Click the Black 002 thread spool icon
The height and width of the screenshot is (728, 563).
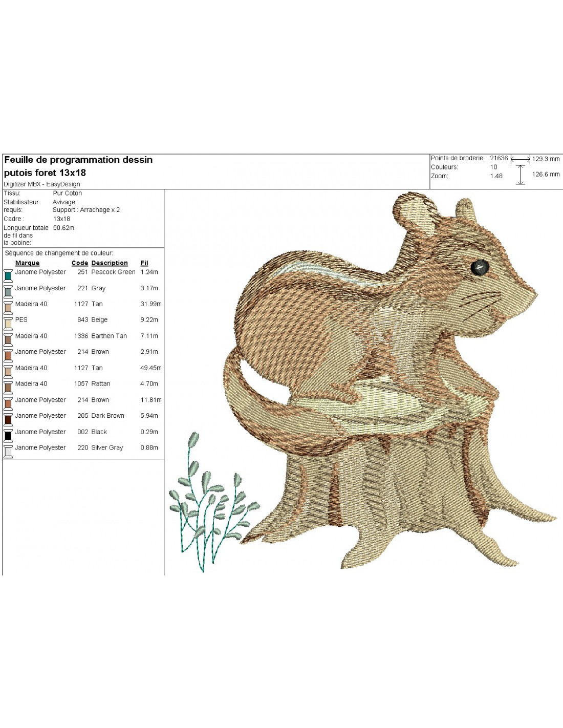click(8, 435)
